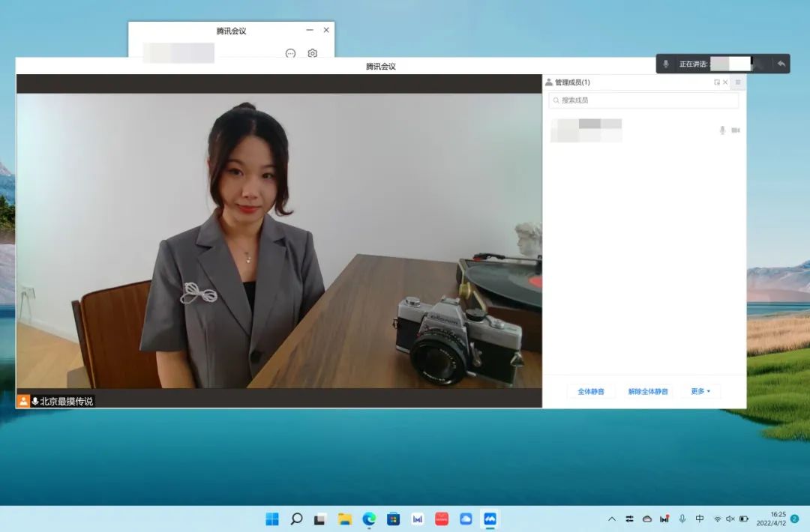Click the 搜索成员 search input field

pos(622,100)
